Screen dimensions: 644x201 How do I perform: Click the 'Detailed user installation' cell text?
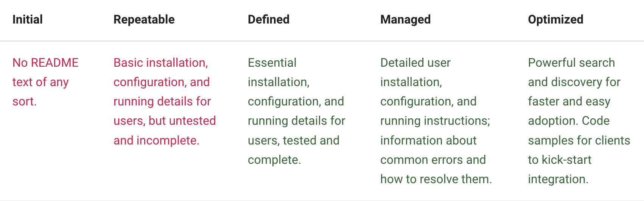(x=436, y=121)
